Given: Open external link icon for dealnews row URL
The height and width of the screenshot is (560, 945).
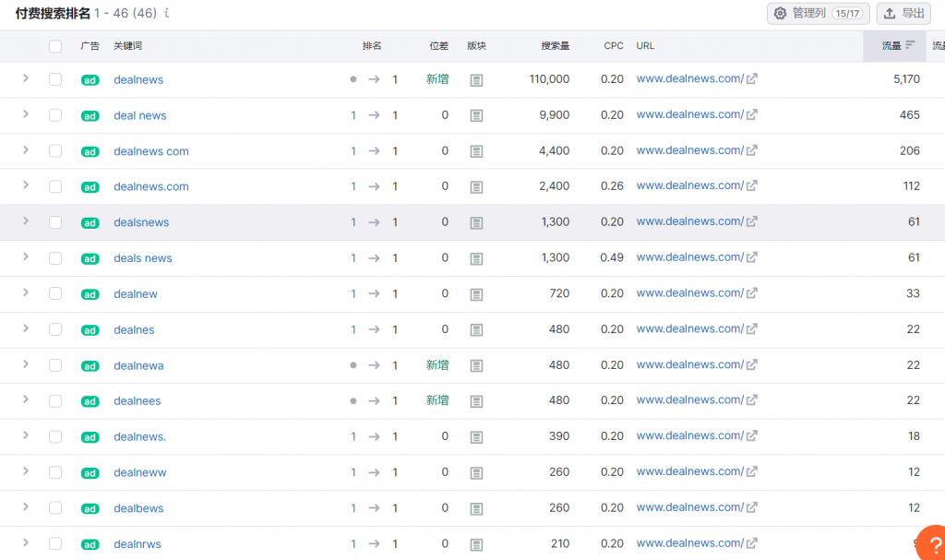Looking at the screenshot, I should pos(751,79).
